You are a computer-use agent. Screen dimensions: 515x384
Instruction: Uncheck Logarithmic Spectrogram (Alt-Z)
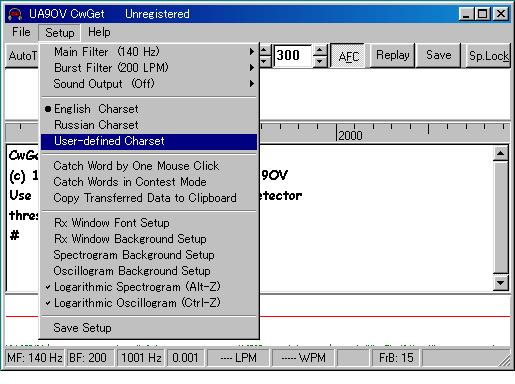149,287
